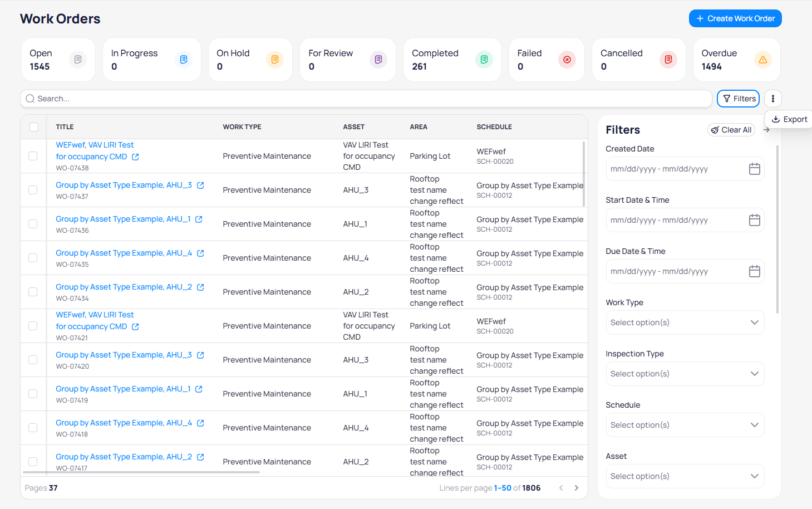Open calendar picker for Due Date & Time
The height and width of the screenshot is (509, 812).
click(754, 271)
